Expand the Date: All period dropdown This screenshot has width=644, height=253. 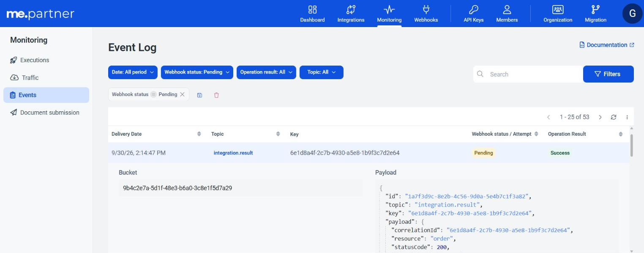[x=133, y=72]
